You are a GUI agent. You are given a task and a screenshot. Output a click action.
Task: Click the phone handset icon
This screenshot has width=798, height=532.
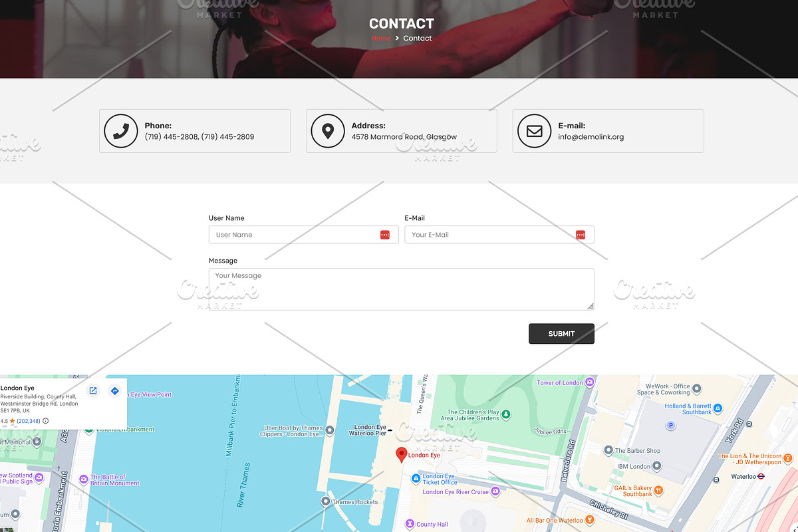pos(120,131)
